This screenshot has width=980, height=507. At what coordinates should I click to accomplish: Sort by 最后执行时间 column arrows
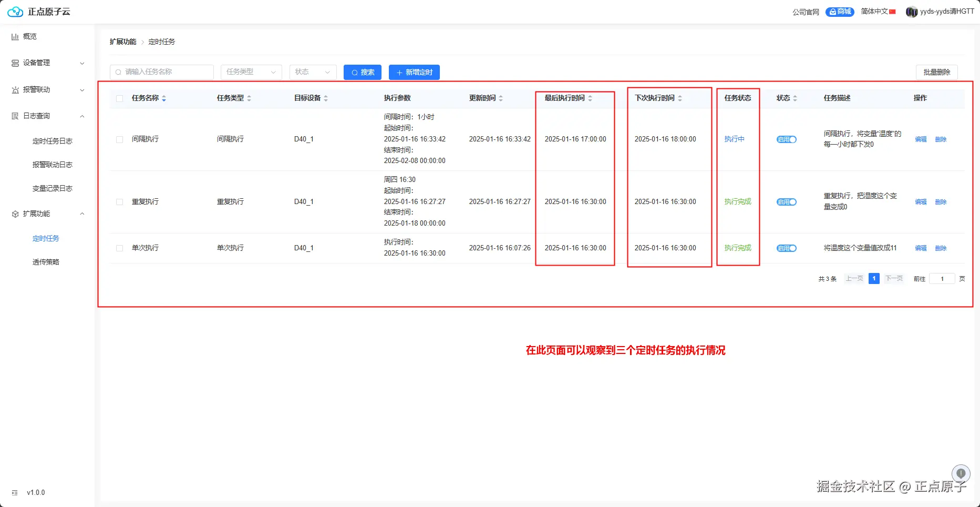[x=590, y=98]
